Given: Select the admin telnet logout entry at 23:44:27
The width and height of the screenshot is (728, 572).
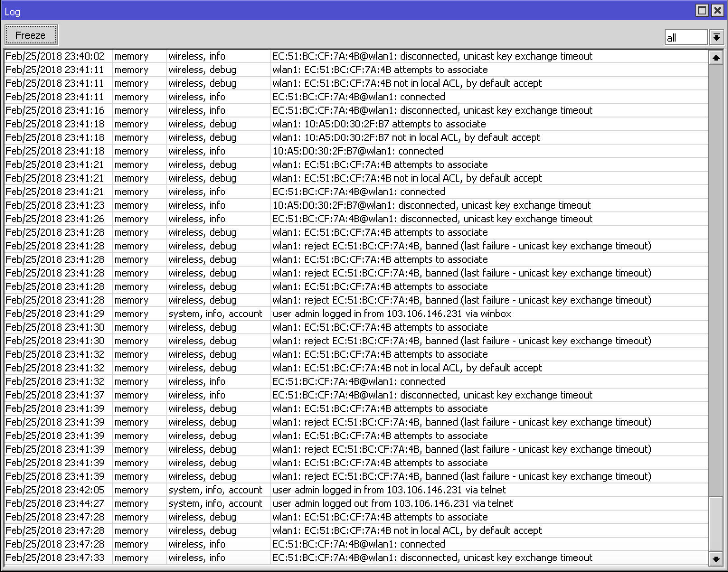Looking at the screenshot, I should [x=392, y=503].
